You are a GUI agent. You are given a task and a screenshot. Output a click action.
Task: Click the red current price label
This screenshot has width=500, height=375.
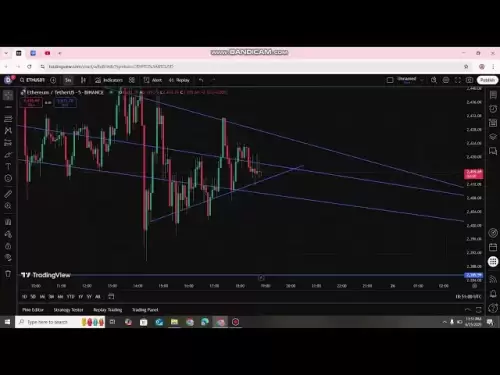[x=473, y=174]
